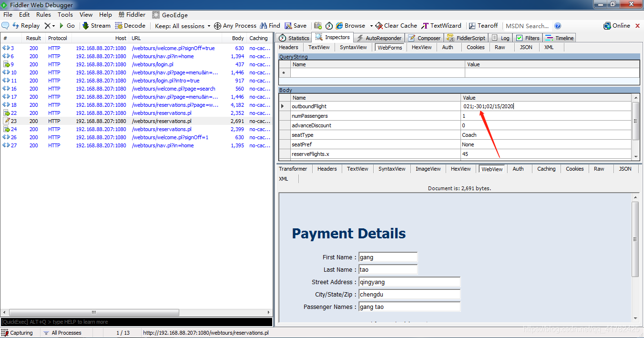The image size is (644, 338).
Task: Switch to the Statistics tab
Action: pos(294,38)
